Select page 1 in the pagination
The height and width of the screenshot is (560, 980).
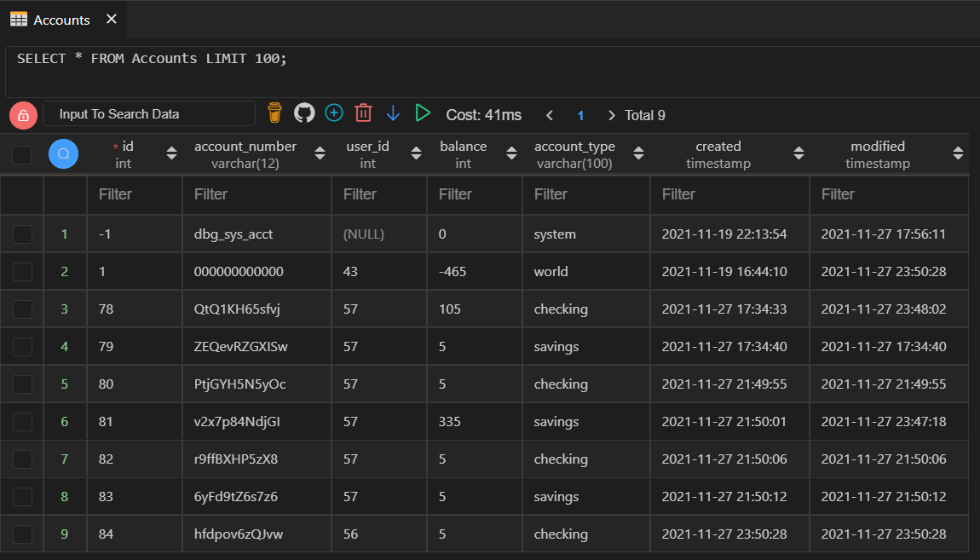click(x=580, y=114)
